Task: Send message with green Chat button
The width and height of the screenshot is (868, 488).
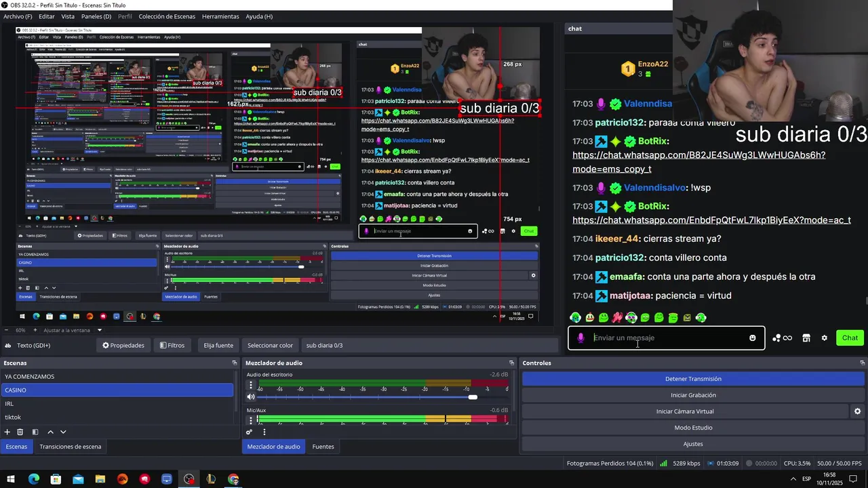Action: [850, 338]
